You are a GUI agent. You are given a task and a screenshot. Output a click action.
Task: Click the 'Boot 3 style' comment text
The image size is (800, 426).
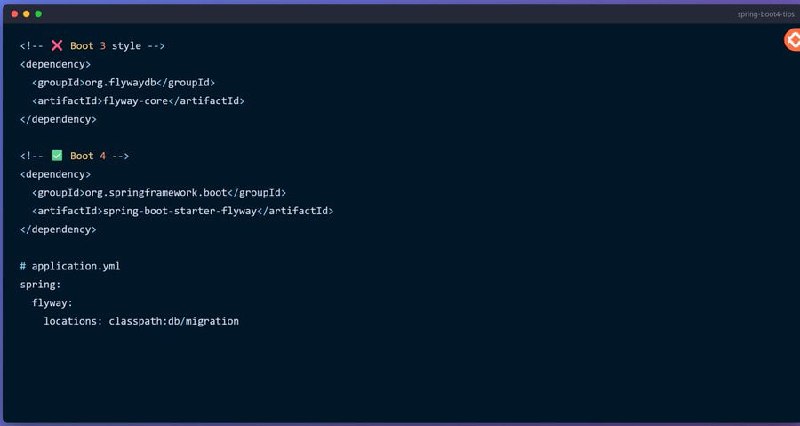[106, 46]
